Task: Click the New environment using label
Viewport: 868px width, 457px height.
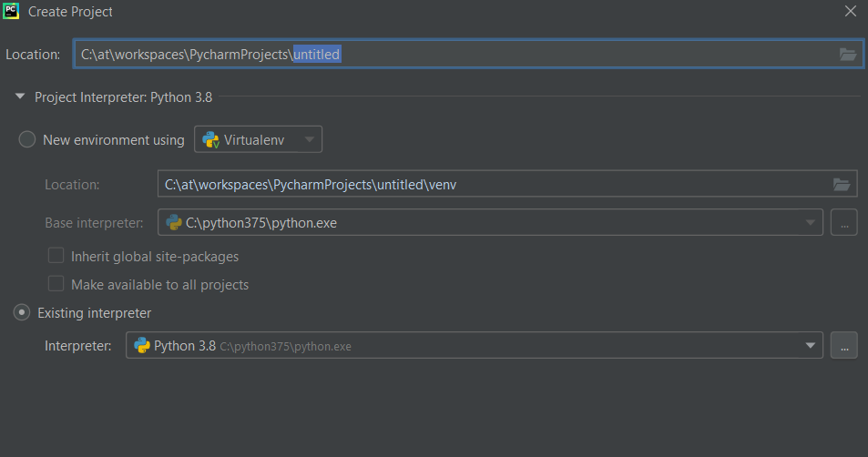Action: pos(114,140)
